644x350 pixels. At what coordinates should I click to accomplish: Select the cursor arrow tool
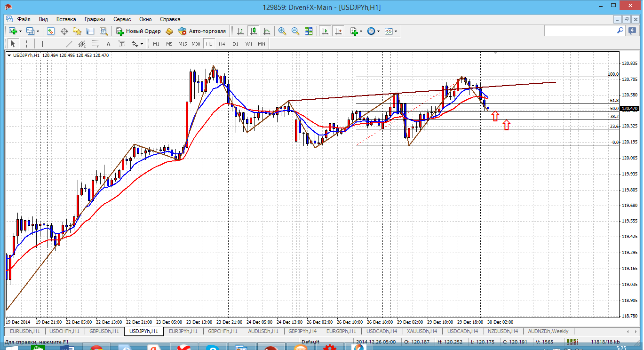13,44
